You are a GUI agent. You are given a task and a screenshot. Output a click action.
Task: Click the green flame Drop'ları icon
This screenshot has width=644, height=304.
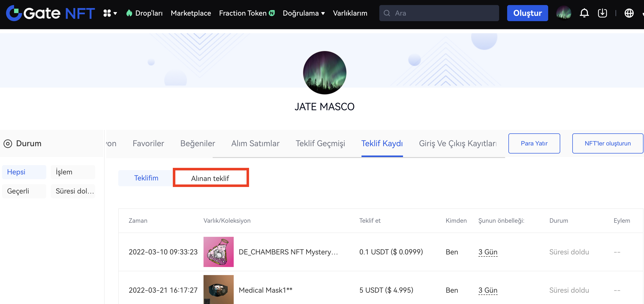[129, 13]
